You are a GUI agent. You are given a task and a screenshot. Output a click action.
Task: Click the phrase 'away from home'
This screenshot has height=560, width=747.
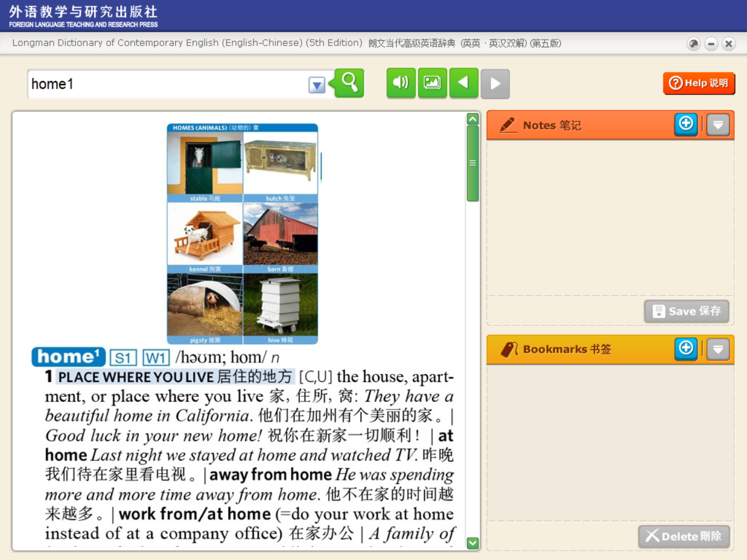pyautogui.click(x=271, y=475)
